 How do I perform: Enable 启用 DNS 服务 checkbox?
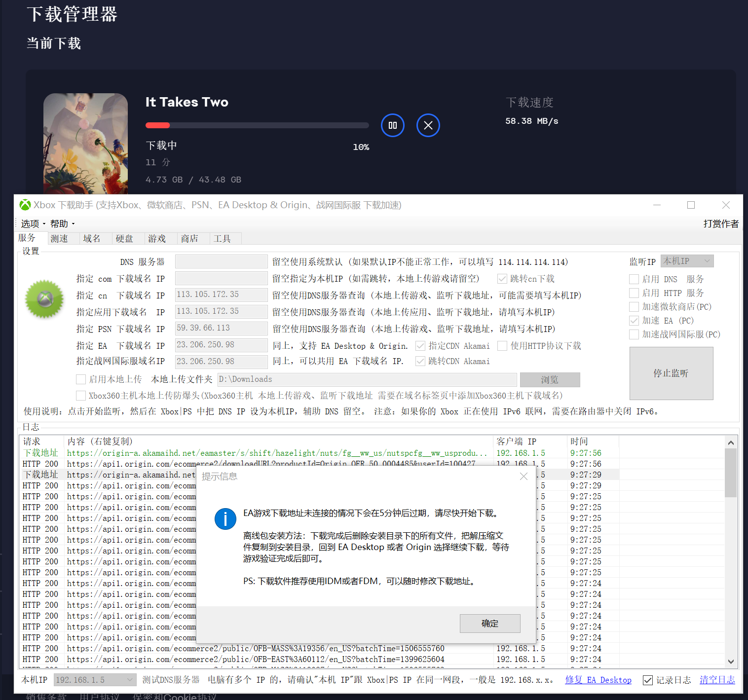(634, 279)
